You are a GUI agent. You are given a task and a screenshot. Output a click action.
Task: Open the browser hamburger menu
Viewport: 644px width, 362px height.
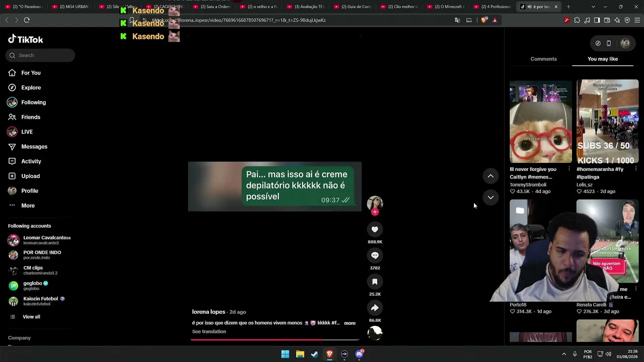(x=637, y=20)
